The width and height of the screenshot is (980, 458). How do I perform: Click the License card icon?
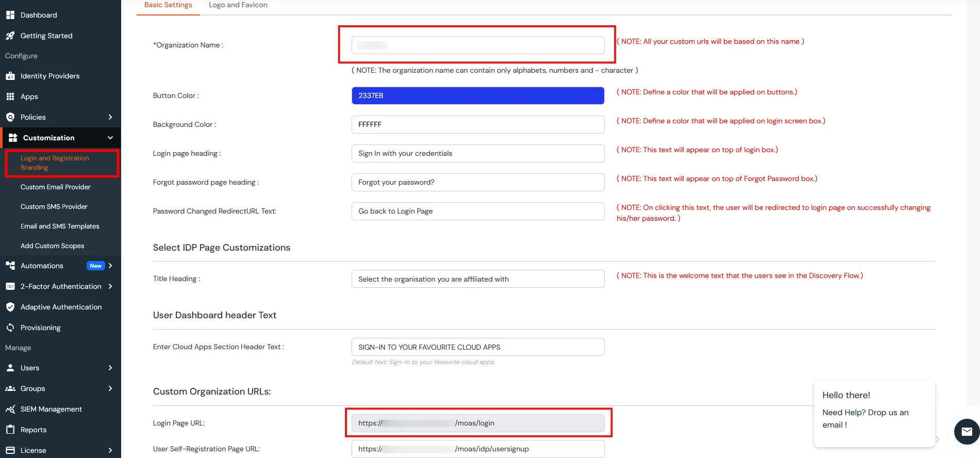click(10, 450)
